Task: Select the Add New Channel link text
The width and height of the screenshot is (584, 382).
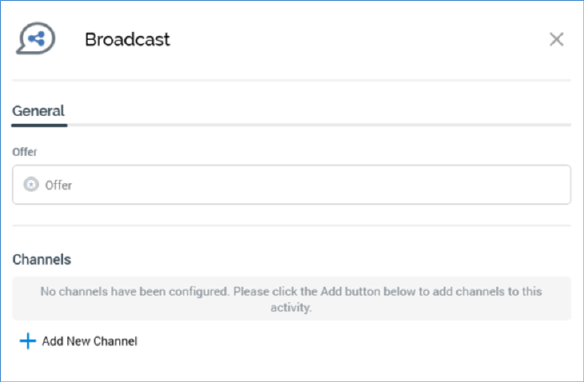Action: coord(89,341)
